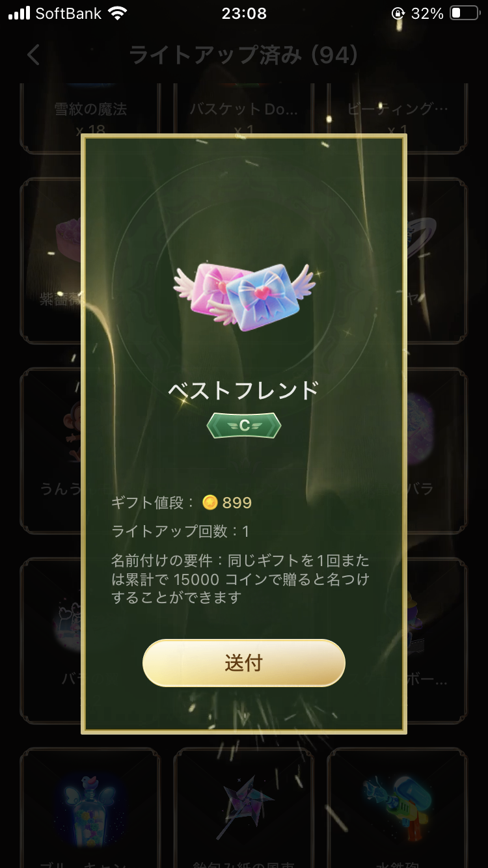Send gift with the 送付 button
The height and width of the screenshot is (868, 488).
point(244,663)
